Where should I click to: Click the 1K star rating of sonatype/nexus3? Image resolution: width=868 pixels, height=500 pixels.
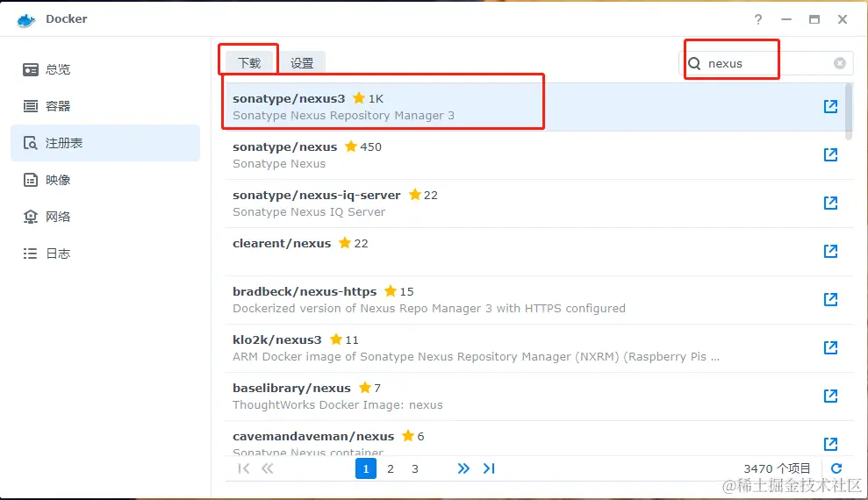[368, 98]
